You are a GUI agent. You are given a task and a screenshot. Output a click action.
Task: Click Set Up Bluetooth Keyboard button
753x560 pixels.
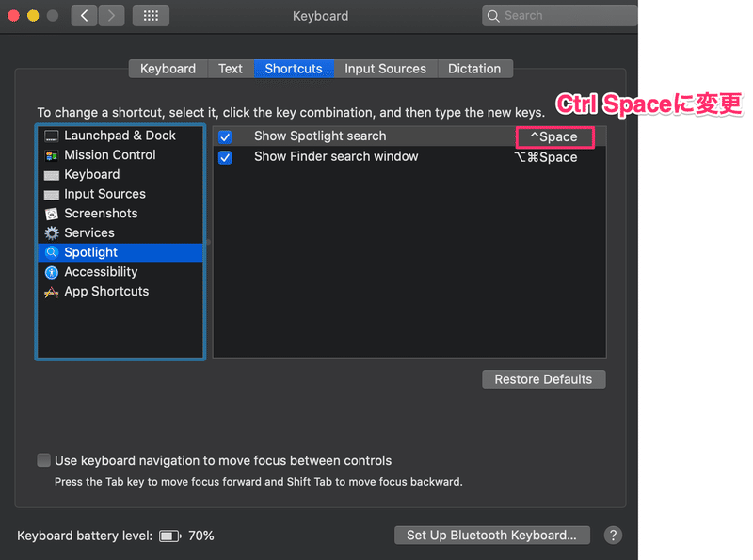491,536
